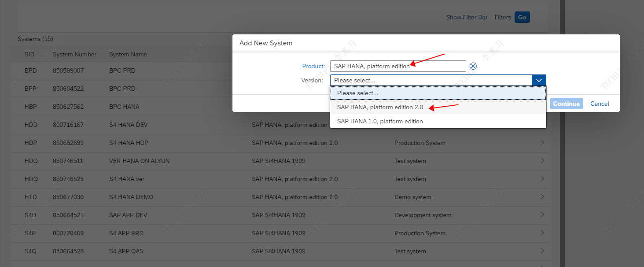Select system name VER HANA ON ALYUN
This screenshot has height=267, width=644.
tap(140, 161)
